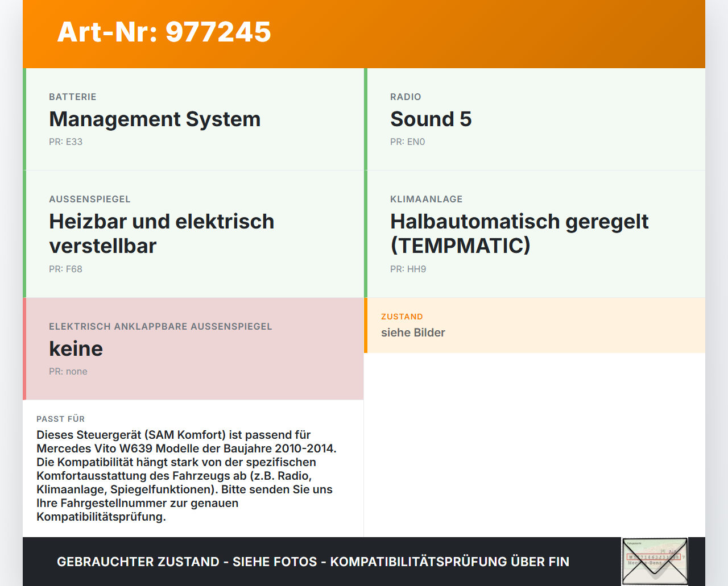The width and height of the screenshot is (728, 586).
Task: Click the orange 'ZUSTAND' label
Action: click(x=402, y=317)
